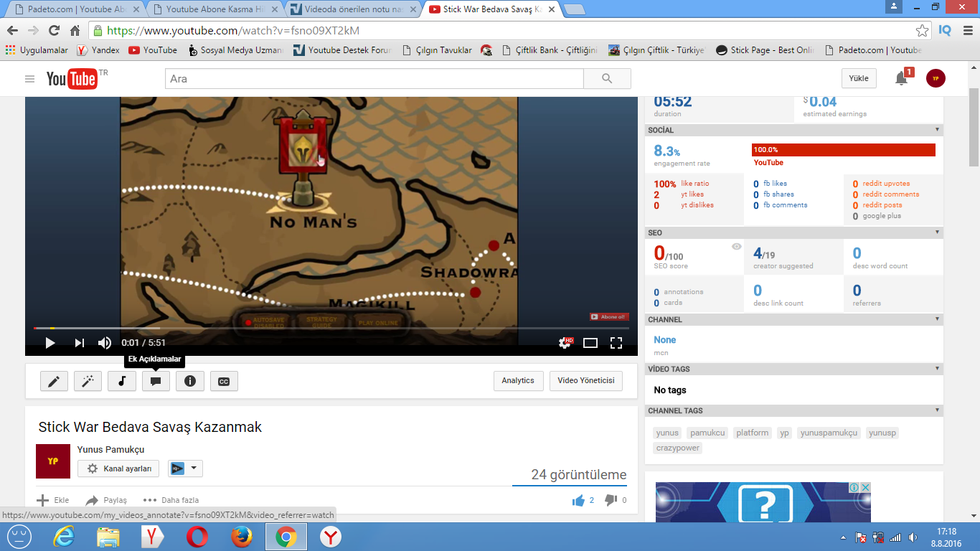The width and height of the screenshot is (980, 551).
Task: Switch to Videoda önerilen notu tab
Action: click(352, 10)
